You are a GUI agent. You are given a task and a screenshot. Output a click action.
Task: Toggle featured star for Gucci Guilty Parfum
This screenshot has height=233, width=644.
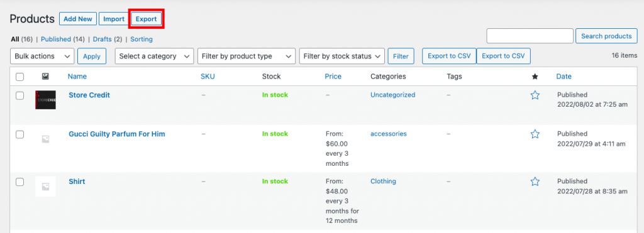[x=535, y=134]
